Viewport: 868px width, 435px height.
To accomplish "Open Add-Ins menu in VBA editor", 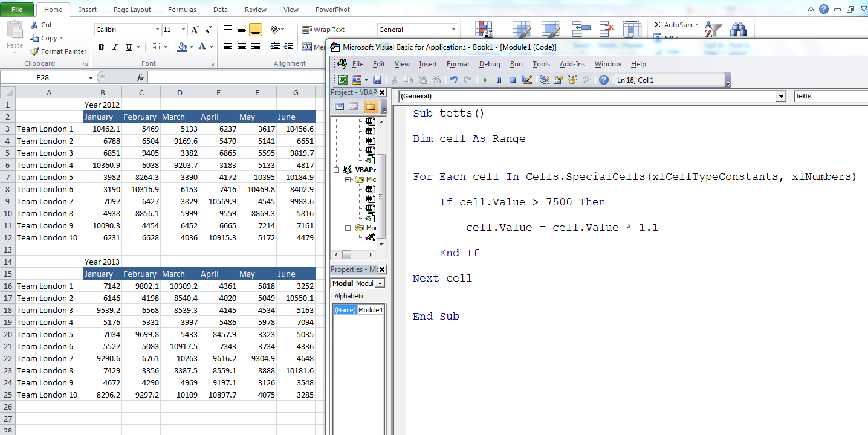I will pos(572,64).
